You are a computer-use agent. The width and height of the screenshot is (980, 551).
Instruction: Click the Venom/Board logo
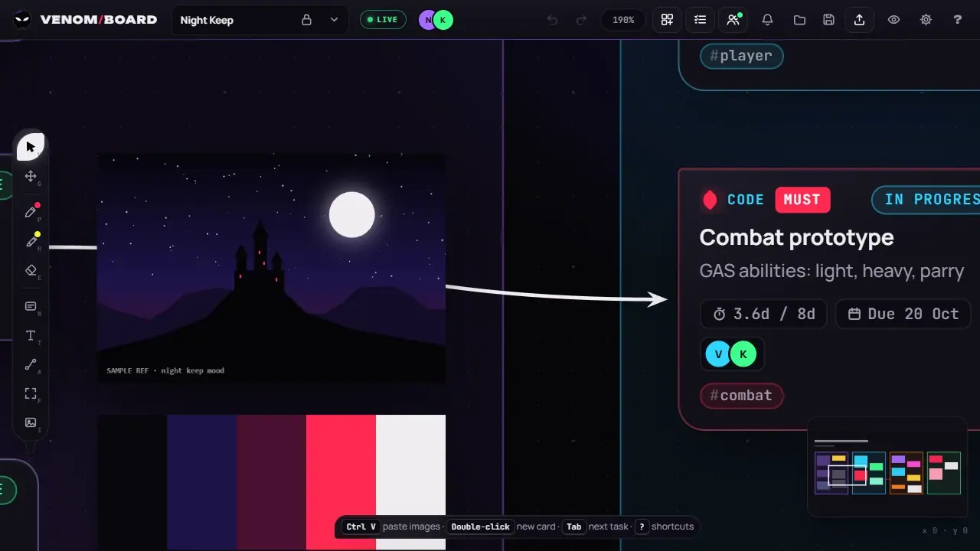(x=86, y=20)
